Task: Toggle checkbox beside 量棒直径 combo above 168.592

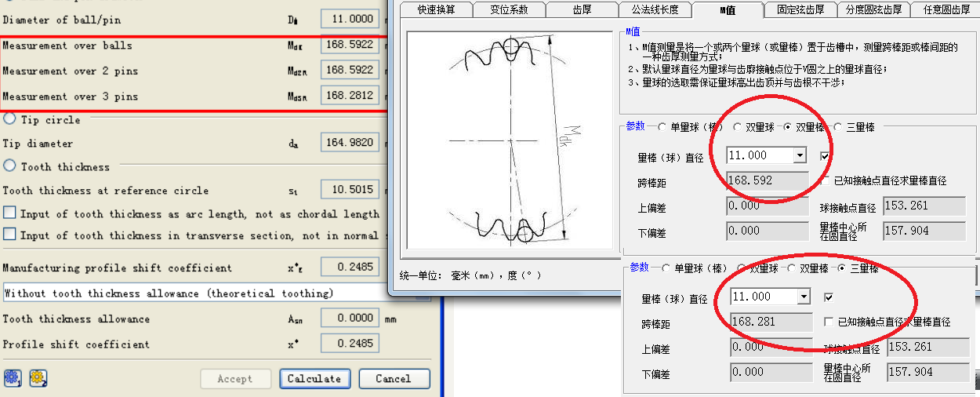Action: coord(824,156)
